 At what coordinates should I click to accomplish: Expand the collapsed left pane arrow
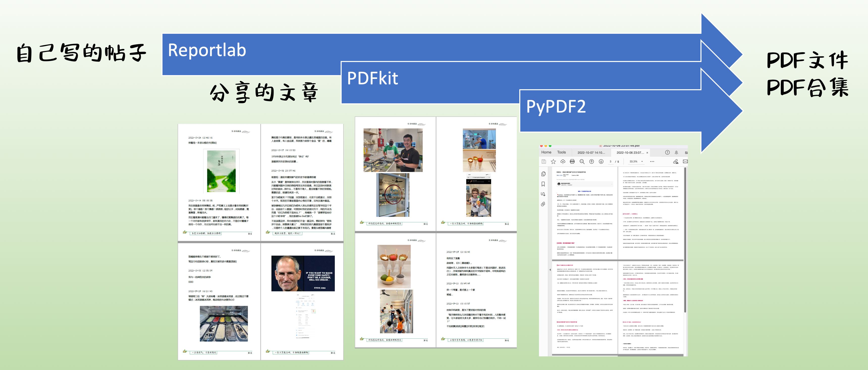[x=550, y=270]
